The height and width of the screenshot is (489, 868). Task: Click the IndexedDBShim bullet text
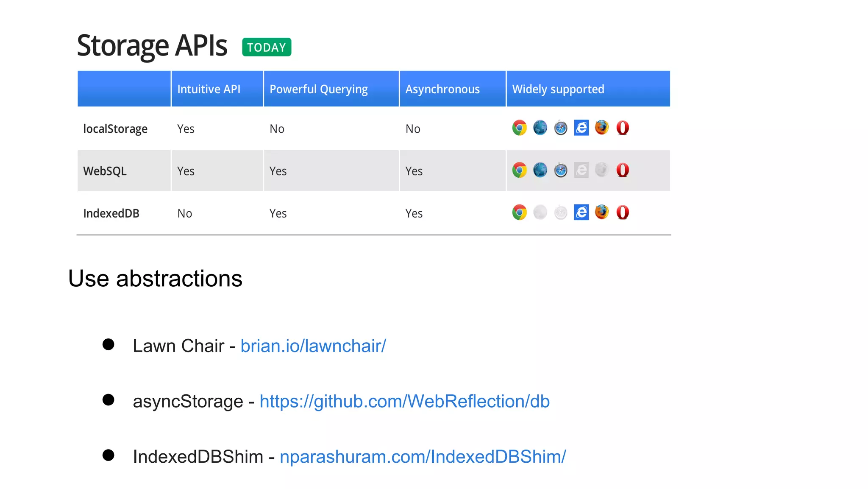pyautogui.click(x=198, y=457)
